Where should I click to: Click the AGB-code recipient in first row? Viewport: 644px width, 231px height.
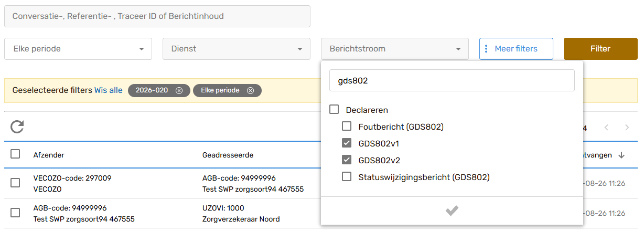[239, 178]
